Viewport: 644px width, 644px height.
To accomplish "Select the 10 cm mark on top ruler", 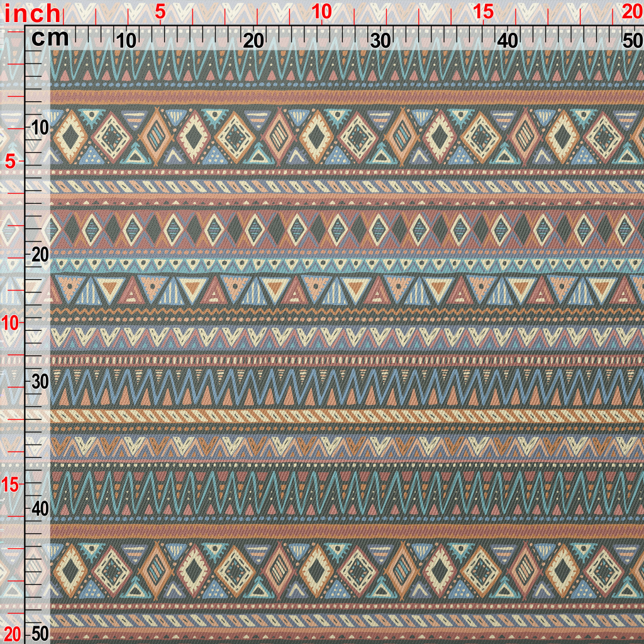I will pos(126,41).
